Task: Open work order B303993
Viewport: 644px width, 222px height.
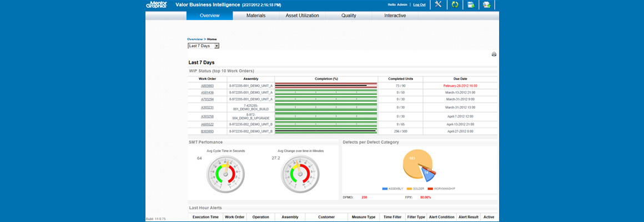Action: click(x=207, y=132)
